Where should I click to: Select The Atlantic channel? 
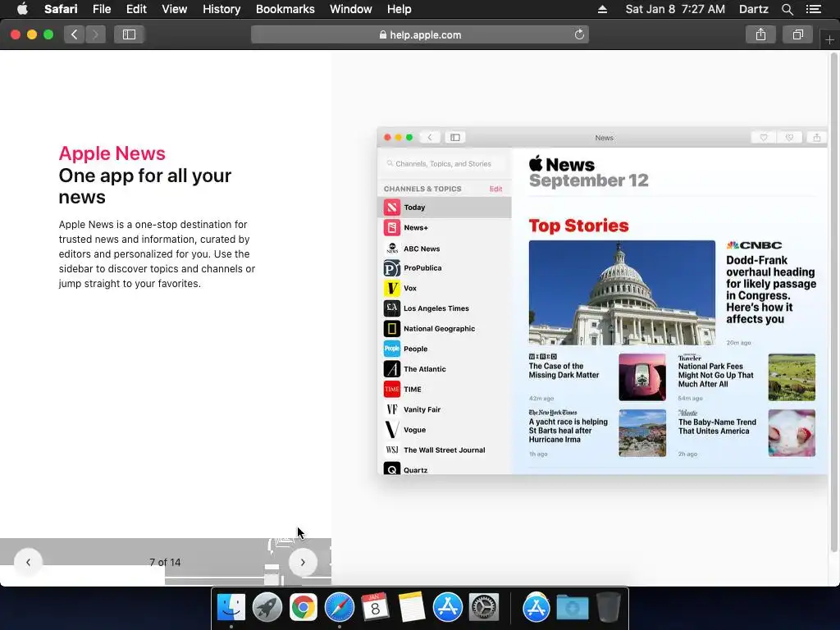pyautogui.click(x=444, y=369)
